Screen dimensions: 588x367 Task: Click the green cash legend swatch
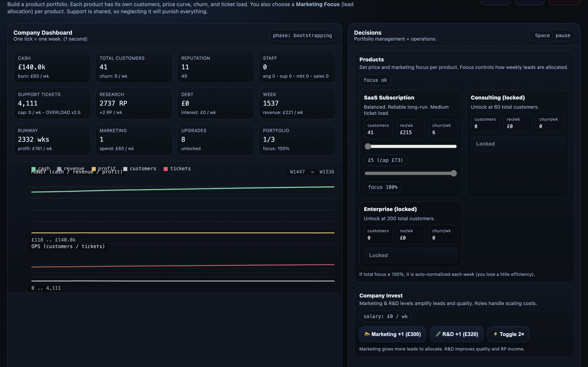click(x=33, y=169)
